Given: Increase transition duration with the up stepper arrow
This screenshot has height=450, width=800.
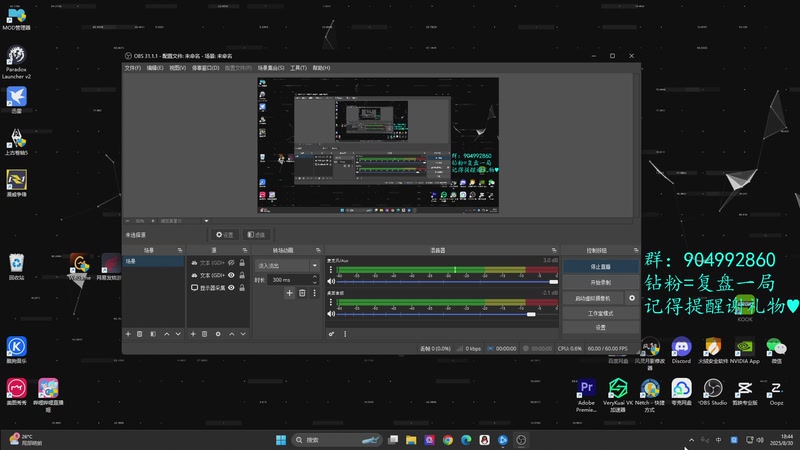Looking at the screenshot, I should click(x=315, y=277).
